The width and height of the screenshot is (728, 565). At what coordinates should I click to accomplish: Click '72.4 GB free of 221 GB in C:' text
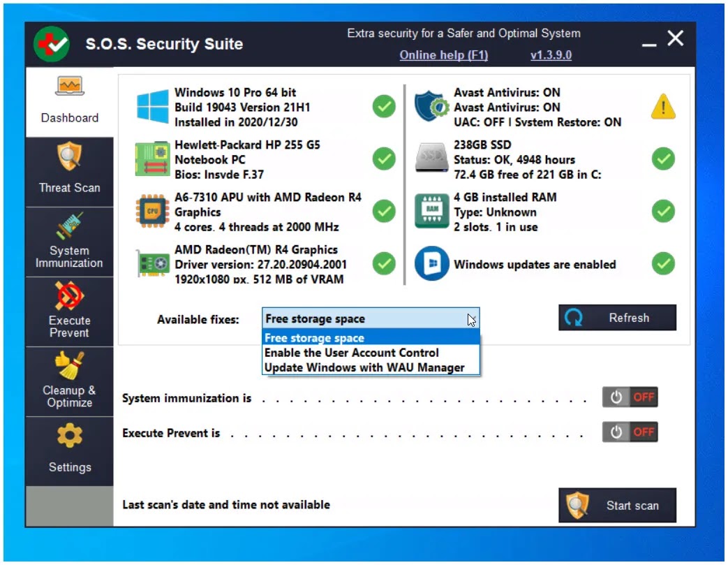(527, 175)
